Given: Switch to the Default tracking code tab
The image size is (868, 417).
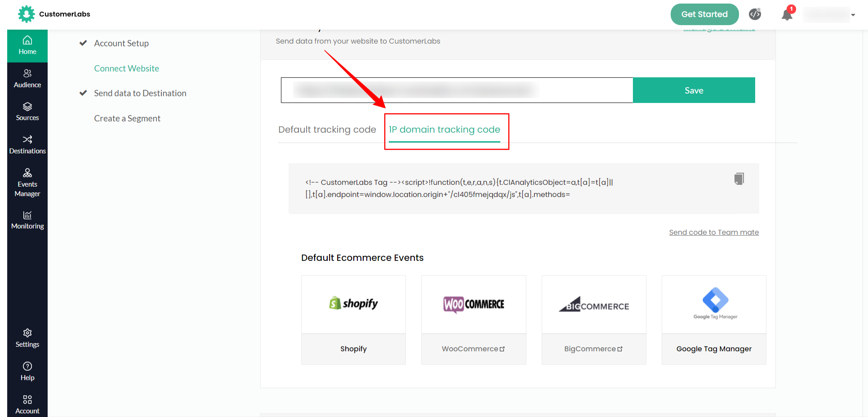Looking at the screenshot, I should pyautogui.click(x=327, y=130).
